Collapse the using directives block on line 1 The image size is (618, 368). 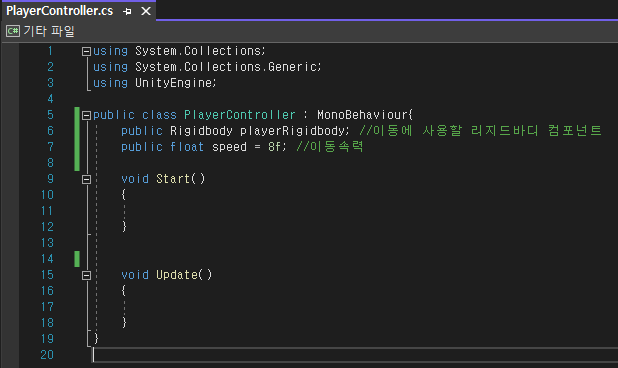click(86, 51)
